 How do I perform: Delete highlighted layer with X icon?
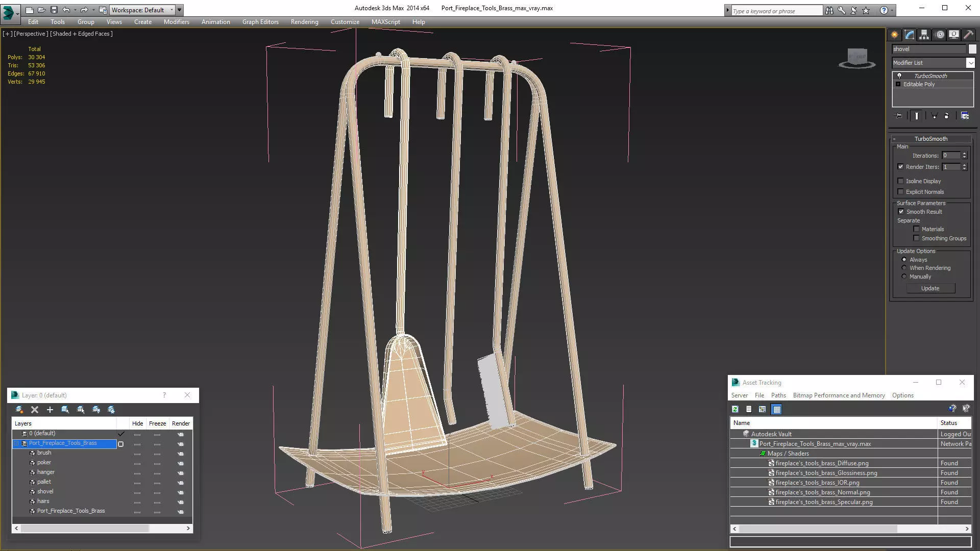pos(35,410)
